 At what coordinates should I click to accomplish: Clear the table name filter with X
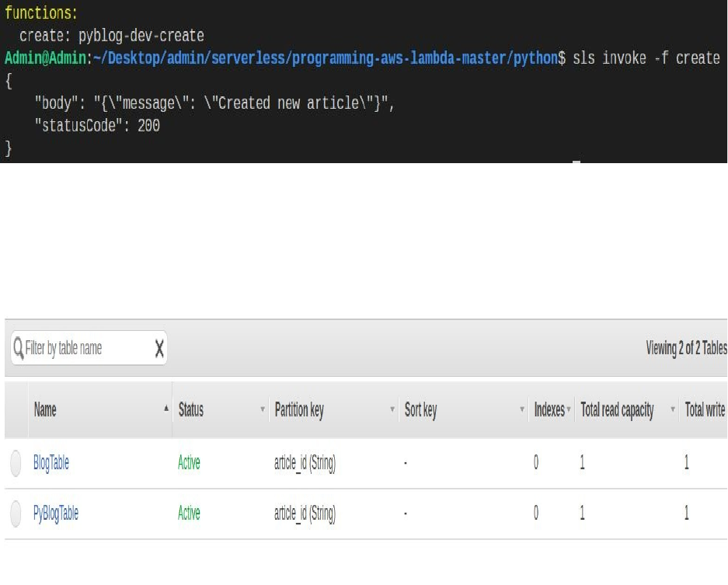point(158,349)
